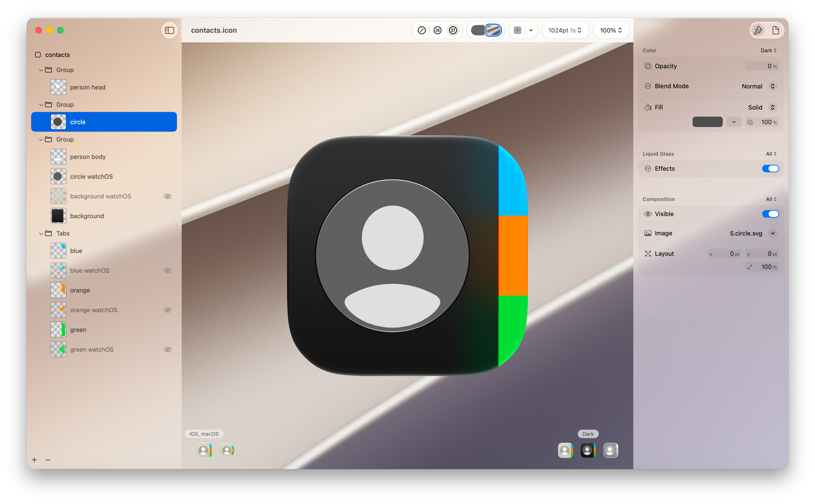815x504 pixels.
Task: Open the 1024pt 1x size selector
Action: (x=565, y=30)
